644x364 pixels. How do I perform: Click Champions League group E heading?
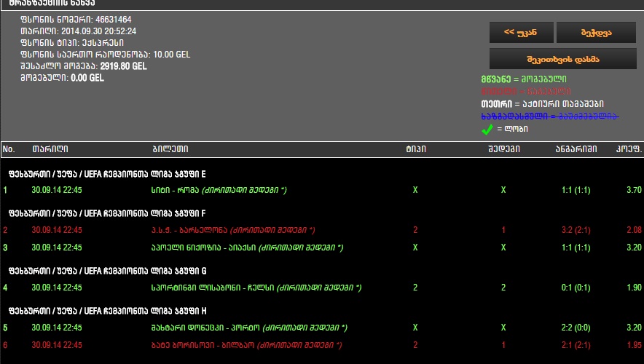107,174
